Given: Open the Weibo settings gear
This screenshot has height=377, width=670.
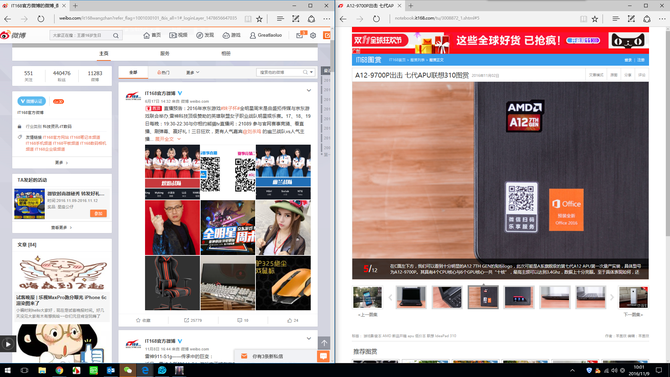Looking at the screenshot, I should point(313,35).
